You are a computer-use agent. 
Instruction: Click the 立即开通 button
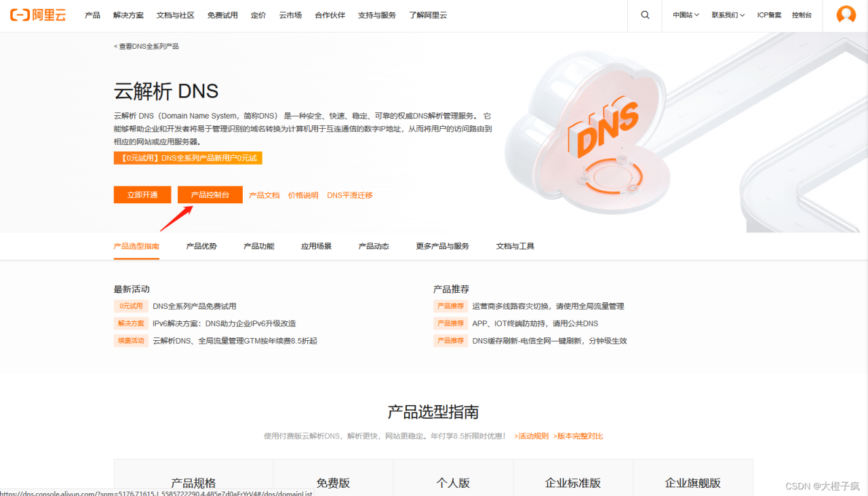click(x=142, y=194)
